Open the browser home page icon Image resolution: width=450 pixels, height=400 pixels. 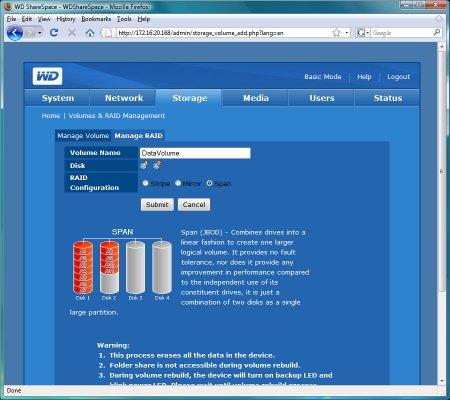click(90, 33)
